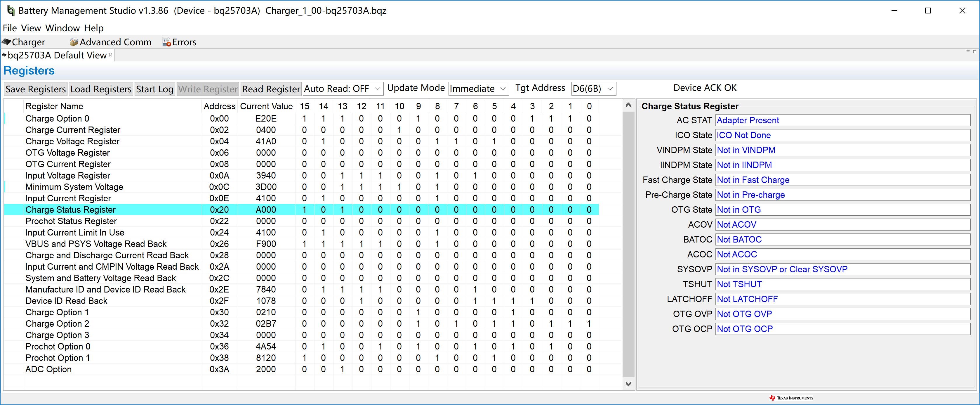
Task: Select the Prochot Option 0 row
Action: coord(301,346)
